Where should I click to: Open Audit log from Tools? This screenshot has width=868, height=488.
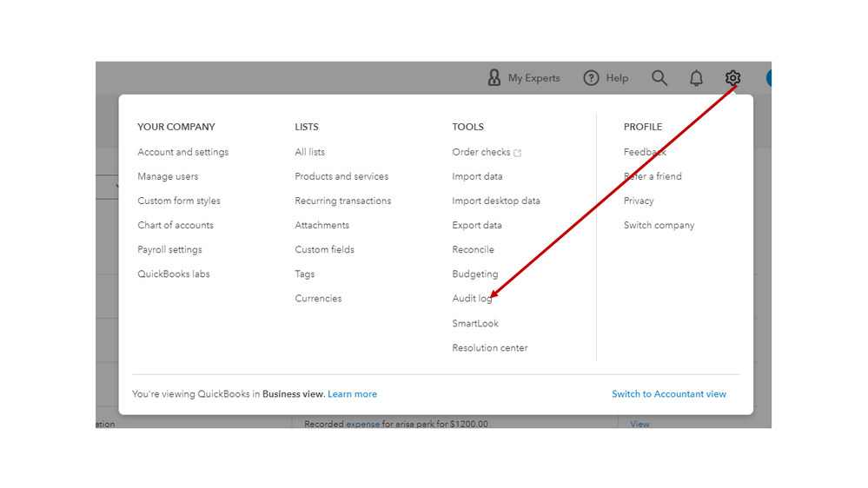tap(472, 299)
